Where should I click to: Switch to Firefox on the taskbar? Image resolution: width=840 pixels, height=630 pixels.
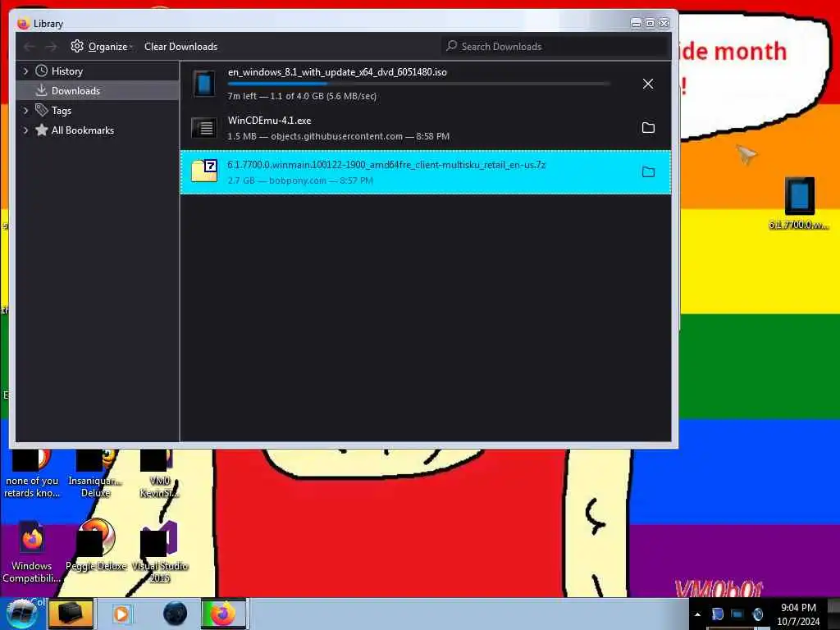click(x=223, y=614)
